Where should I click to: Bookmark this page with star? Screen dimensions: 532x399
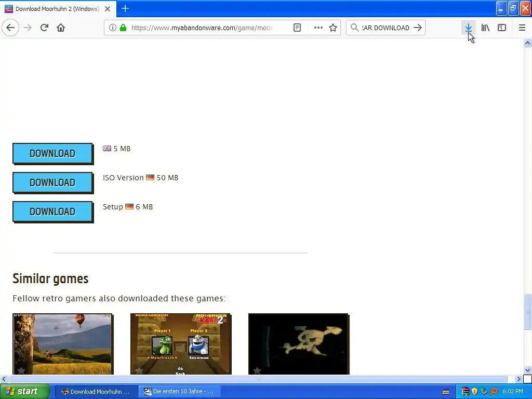click(333, 28)
